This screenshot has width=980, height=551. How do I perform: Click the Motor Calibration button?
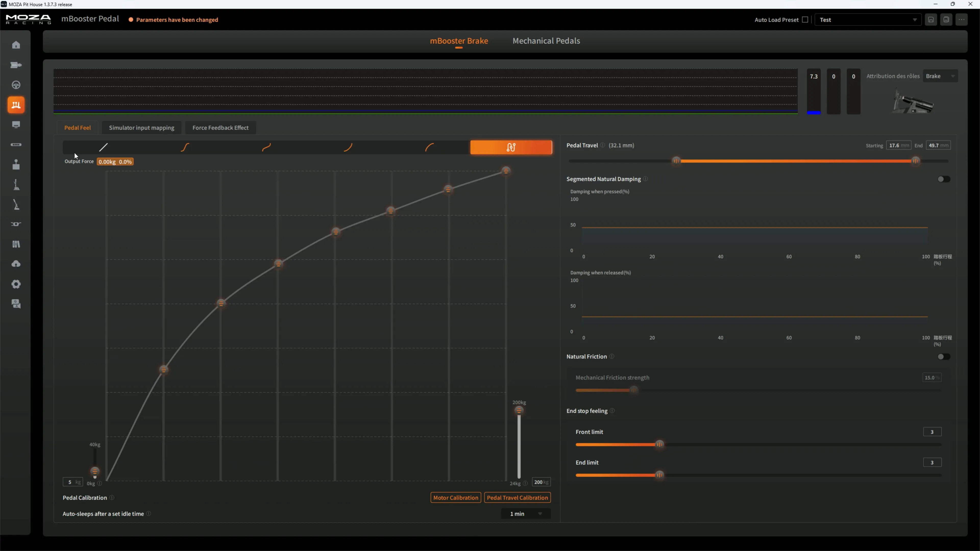[456, 498]
